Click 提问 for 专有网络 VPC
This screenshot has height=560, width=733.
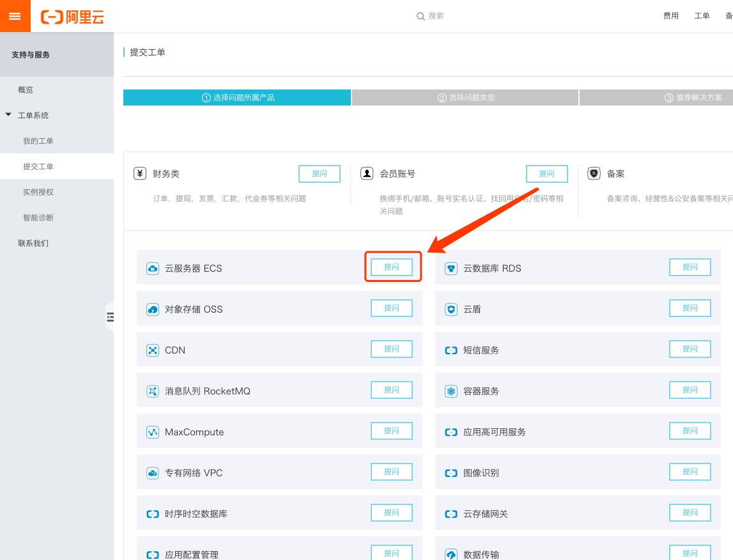(392, 472)
